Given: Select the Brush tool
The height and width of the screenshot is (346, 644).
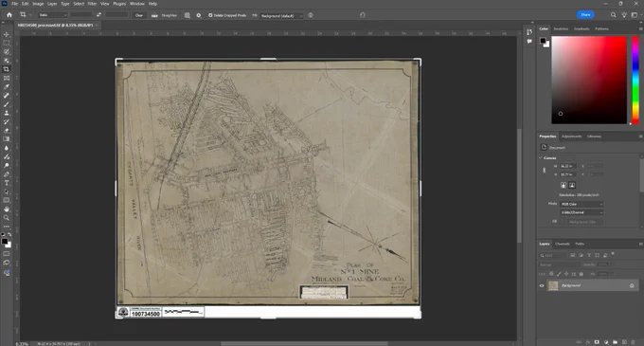Looking at the screenshot, I should (x=7, y=104).
